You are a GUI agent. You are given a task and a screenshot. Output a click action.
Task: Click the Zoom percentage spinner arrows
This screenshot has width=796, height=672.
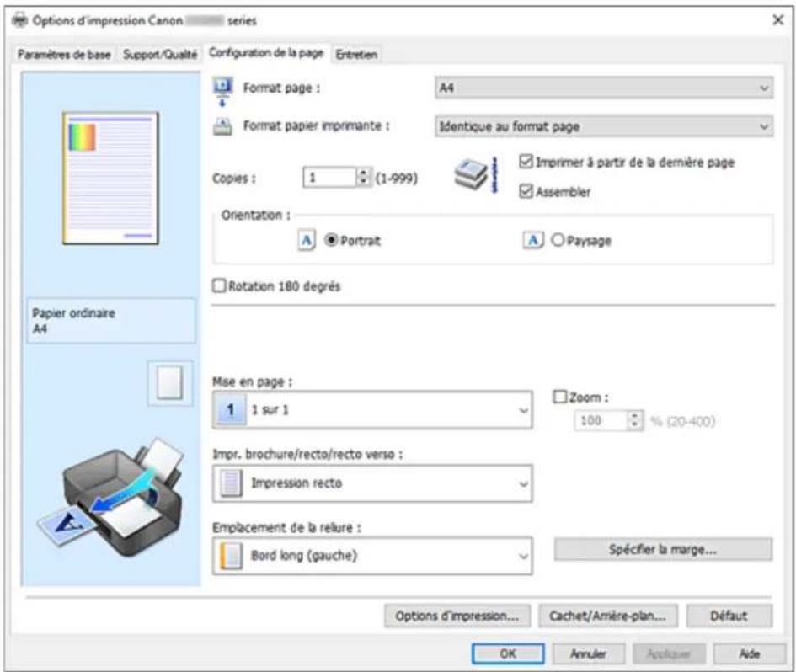pyautogui.click(x=634, y=420)
